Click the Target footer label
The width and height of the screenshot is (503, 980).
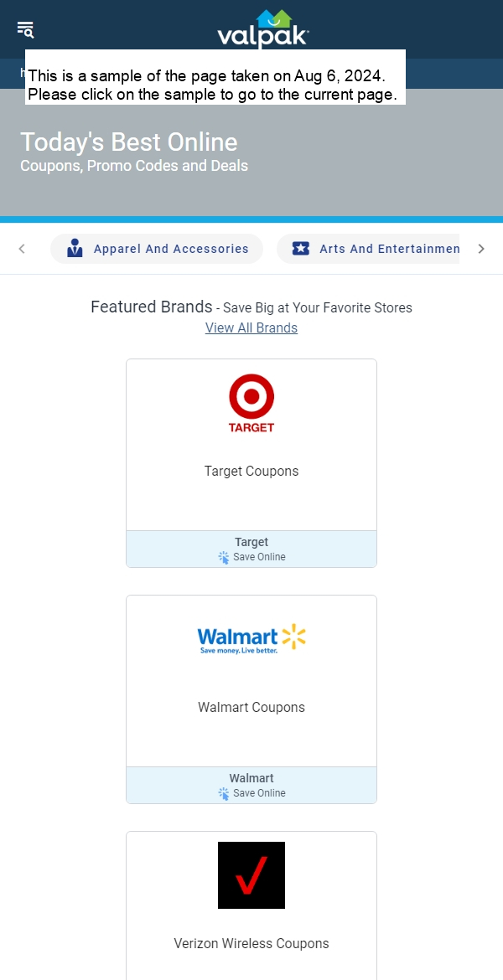tap(251, 542)
